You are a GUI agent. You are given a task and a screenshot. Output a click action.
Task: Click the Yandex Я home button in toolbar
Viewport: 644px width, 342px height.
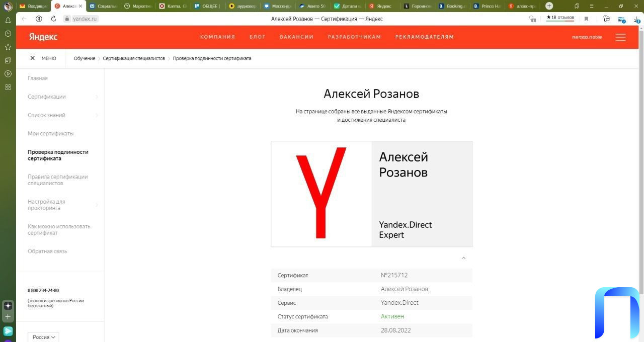tap(39, 19)
